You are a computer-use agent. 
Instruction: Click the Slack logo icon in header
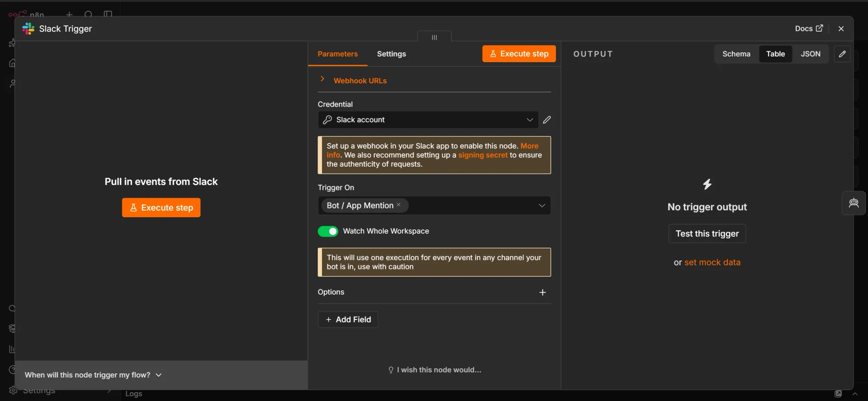click(x=28, y=29)
